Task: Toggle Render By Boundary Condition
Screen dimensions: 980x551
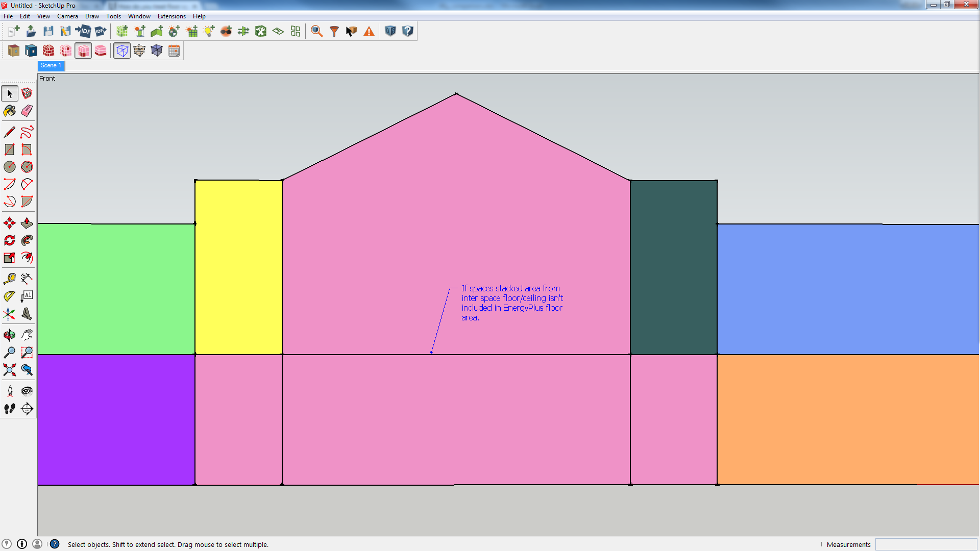Action: point(31,51)
